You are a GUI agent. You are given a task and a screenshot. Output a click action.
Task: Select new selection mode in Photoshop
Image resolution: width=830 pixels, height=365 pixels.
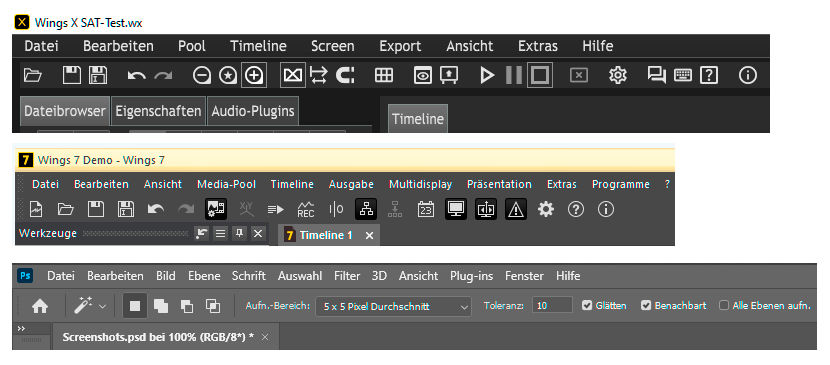coord(135,306)
